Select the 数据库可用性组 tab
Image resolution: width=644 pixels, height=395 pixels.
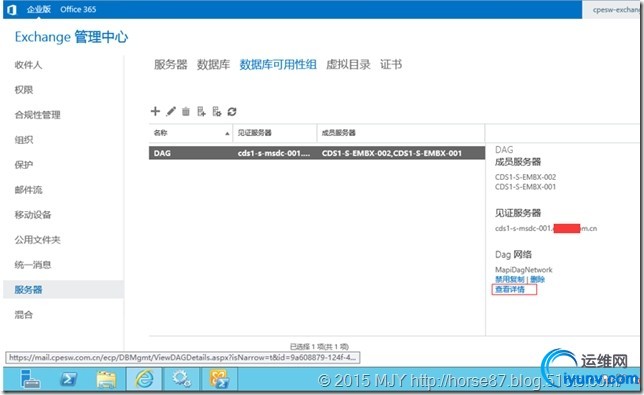(278, 64)
